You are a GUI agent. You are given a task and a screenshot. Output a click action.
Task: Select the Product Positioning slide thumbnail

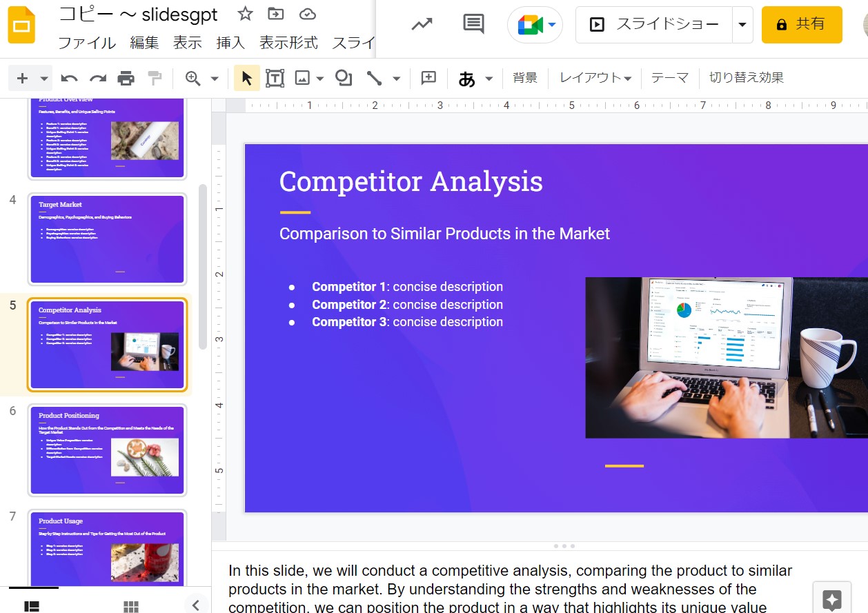coord(107,450)
